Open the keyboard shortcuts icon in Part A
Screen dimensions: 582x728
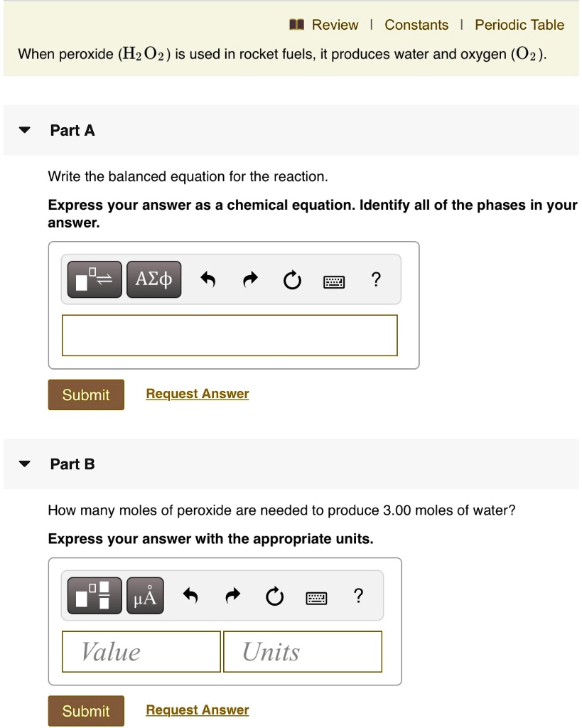[x=333, y=280]
